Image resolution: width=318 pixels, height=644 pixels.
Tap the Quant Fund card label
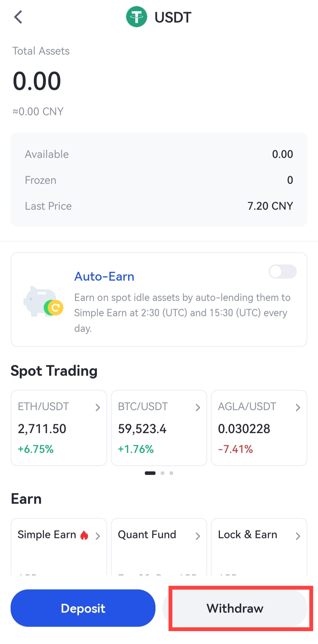point(147,535)
